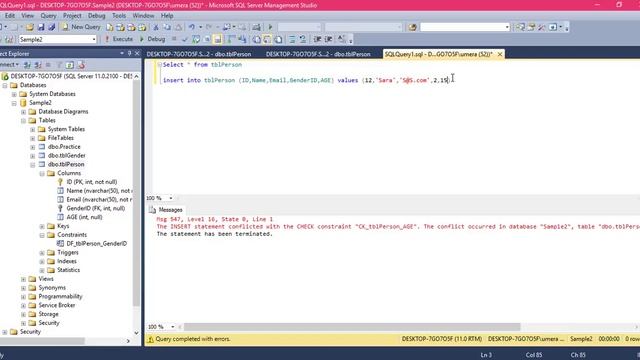
Task: Open the Messages pane 100 % zoom dropdown
Action: 173,327
